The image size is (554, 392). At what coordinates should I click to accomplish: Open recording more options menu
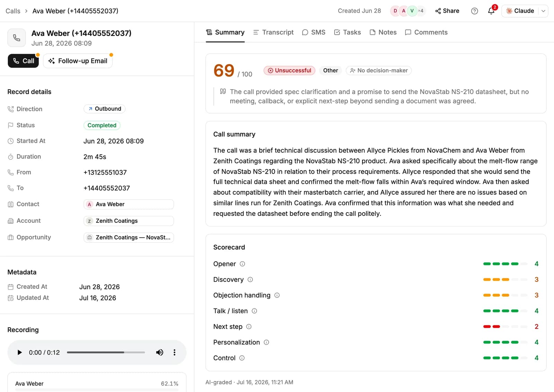tap(175, 353)
